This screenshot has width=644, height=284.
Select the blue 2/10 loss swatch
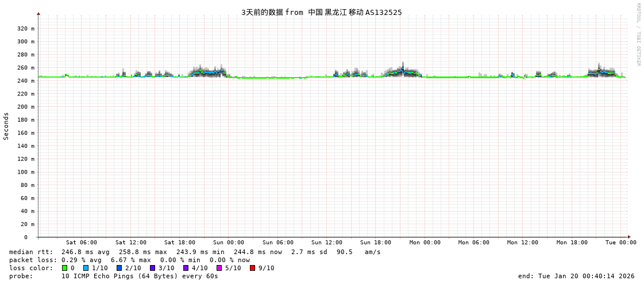point(119,268)
